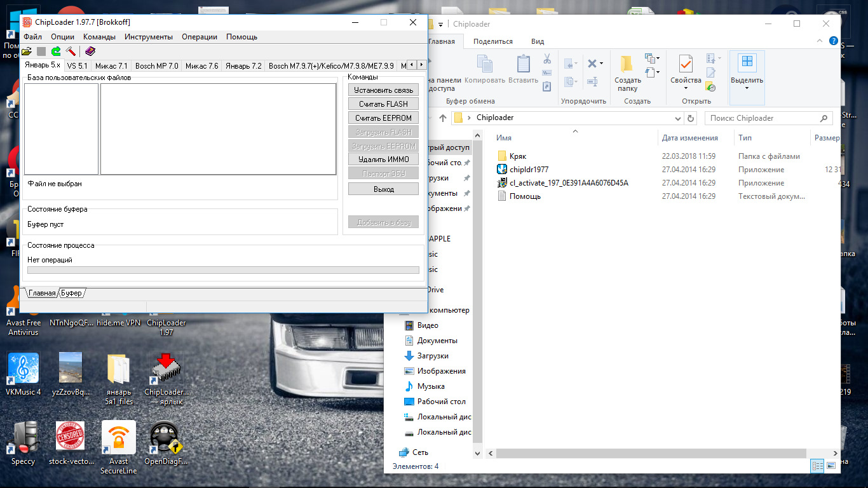
Task: Switch to the Буфер tab at the bottom
Action: tap(71, 293)
